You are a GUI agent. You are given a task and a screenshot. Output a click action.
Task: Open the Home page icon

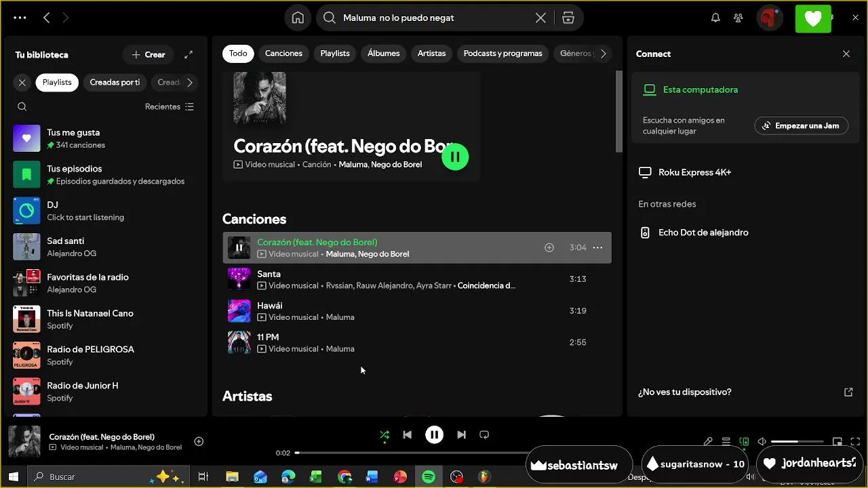coord(298,18)
